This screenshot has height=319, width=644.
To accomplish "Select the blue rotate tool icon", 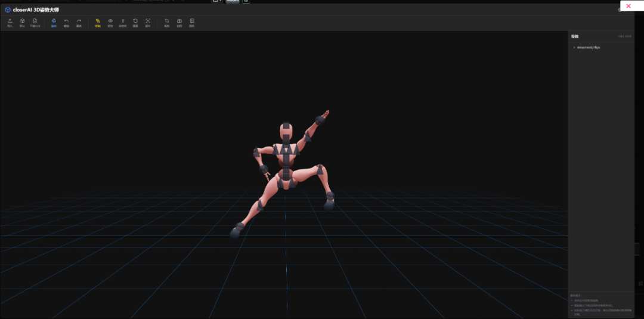I will [54, 21].
